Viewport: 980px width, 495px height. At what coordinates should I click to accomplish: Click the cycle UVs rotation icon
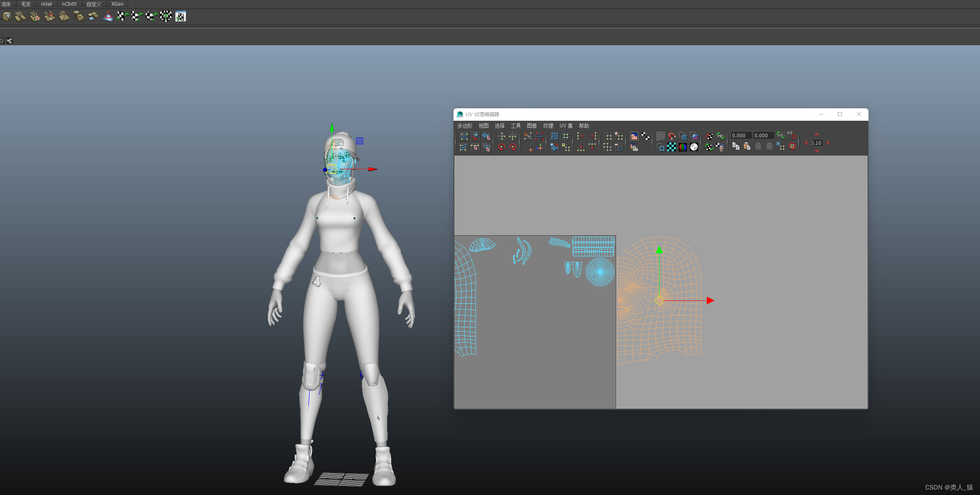[792, 146]
